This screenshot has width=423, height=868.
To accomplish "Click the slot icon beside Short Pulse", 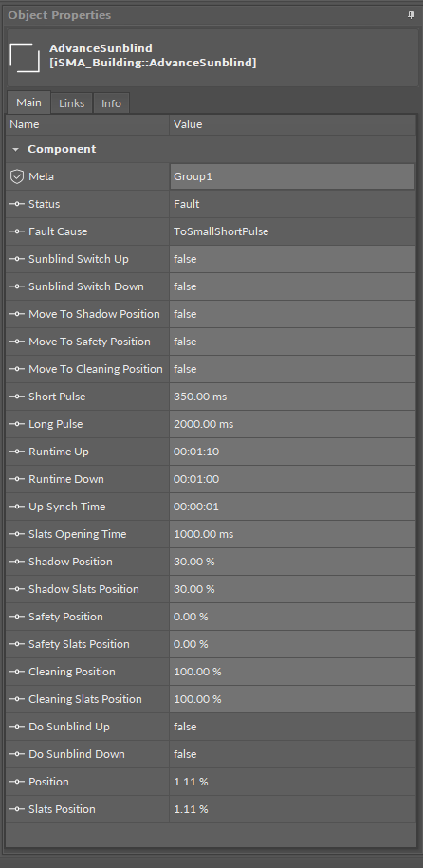I will 17,397.
